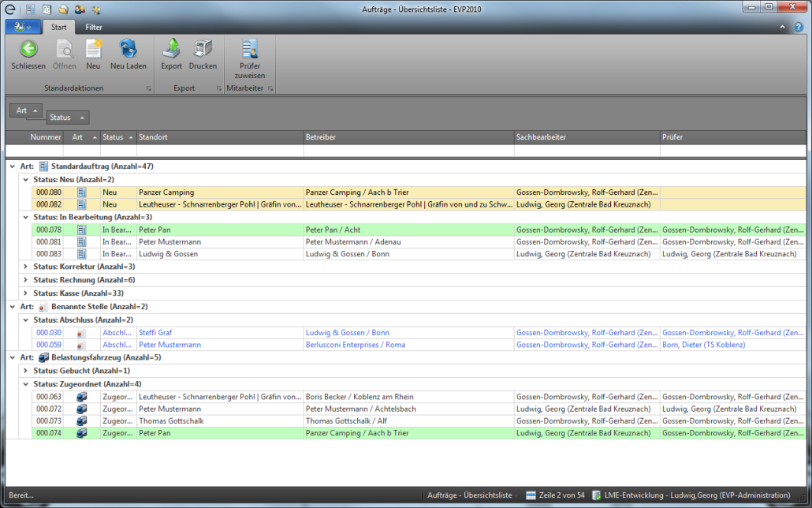Sort by the Prüfer column header

tap(733, 137)
